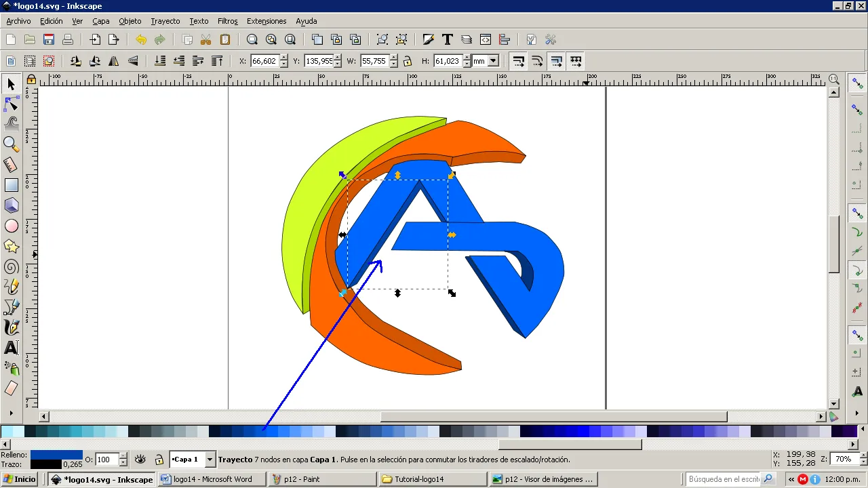Image resolution: width=868 pixels, height=488 pixels.
Task: Open the Archivo menu
Action: [x=18, y=21]
